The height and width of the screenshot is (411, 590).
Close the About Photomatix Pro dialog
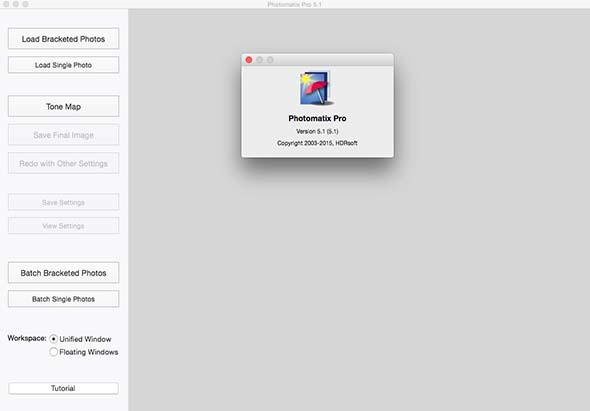click(x=249, y=60)
